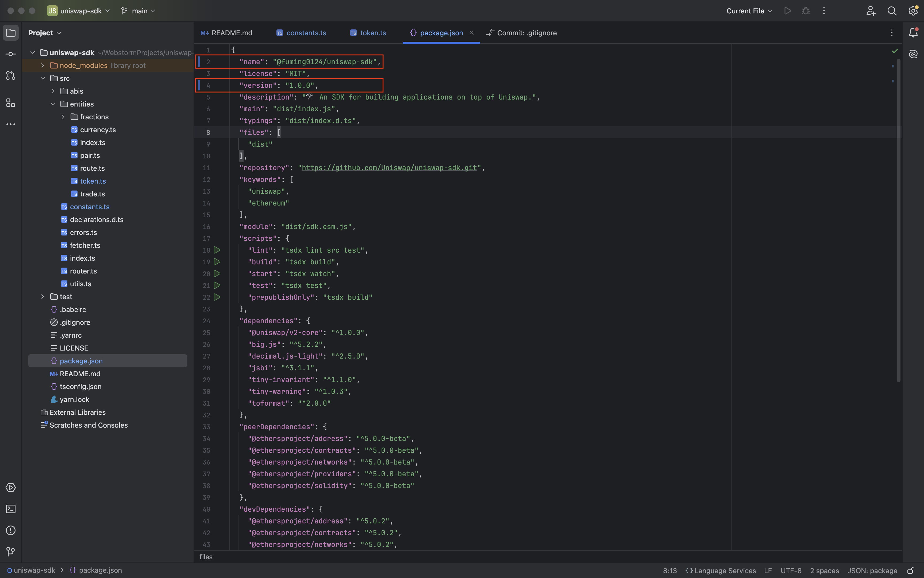The height and width of the screenshot is (578, 924).
Task: Click the Run button in top toolbar
Action: click(x=787, y=11)
